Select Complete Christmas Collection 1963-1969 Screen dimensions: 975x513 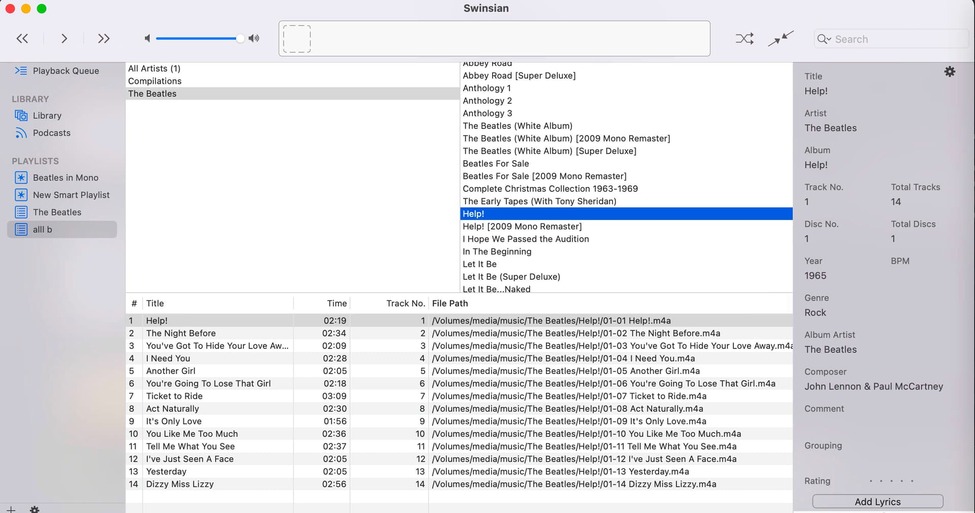point(626,188)
